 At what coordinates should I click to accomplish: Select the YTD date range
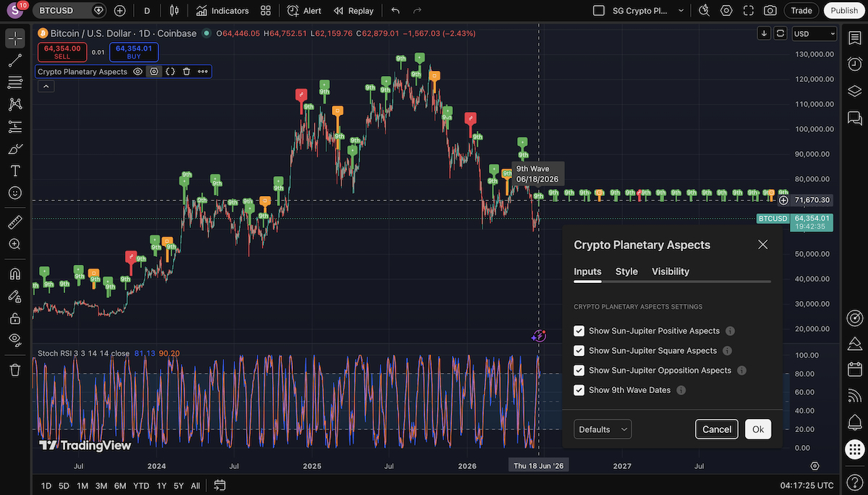(141, 486)
